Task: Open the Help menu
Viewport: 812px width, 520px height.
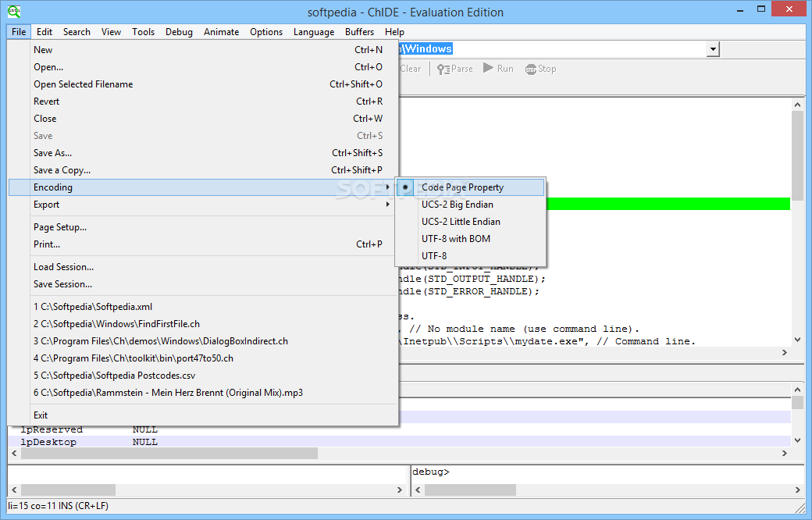Action: [394, 31]
